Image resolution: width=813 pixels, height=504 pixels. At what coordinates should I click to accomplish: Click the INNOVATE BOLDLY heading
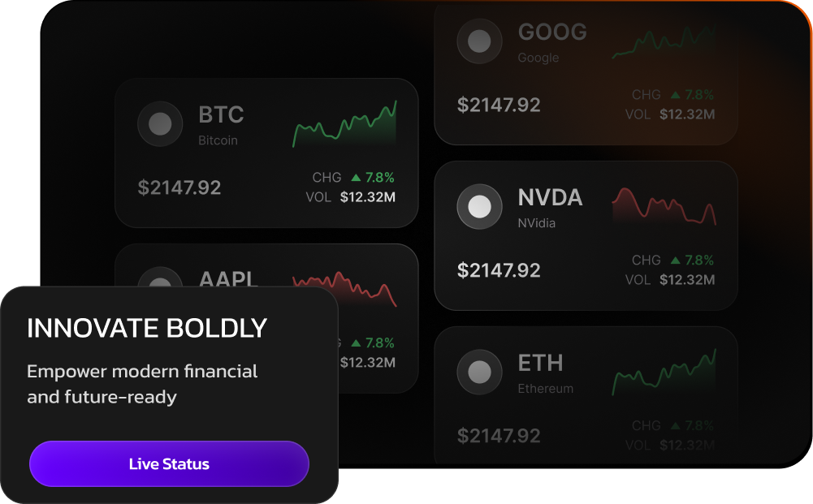(x=147, y=329)
